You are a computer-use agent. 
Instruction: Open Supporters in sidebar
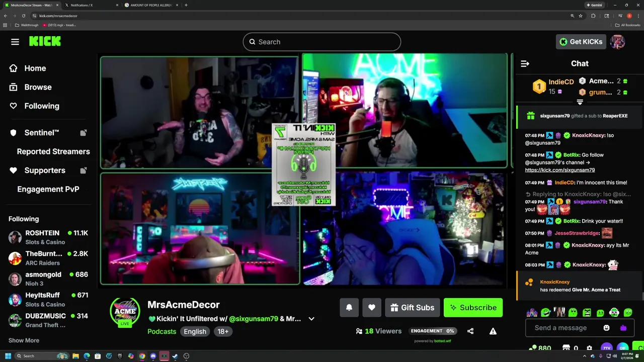coord(48,170)
